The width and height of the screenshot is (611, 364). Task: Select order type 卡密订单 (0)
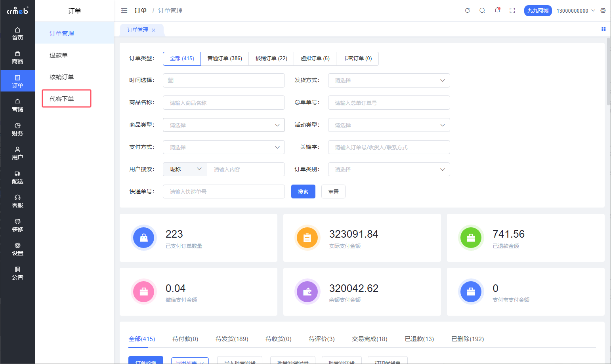pyautogui.click(x=357, y=59)
